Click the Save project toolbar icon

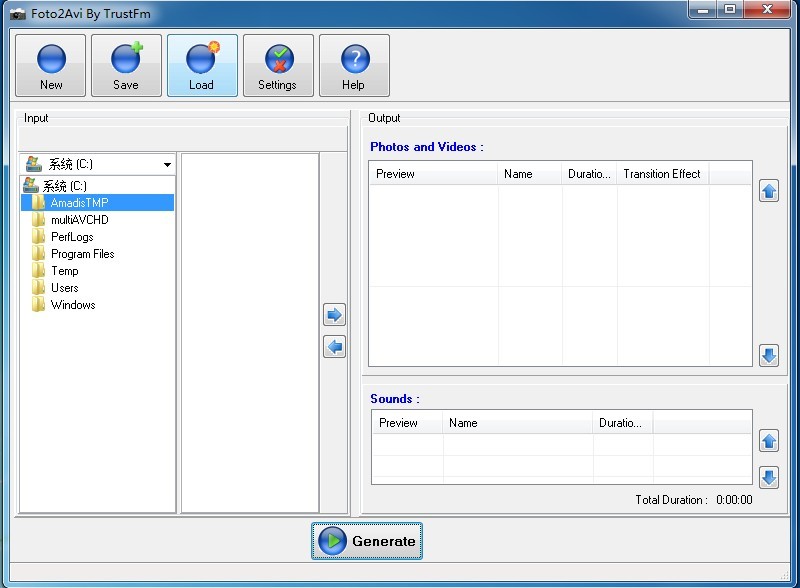(126, 65)
